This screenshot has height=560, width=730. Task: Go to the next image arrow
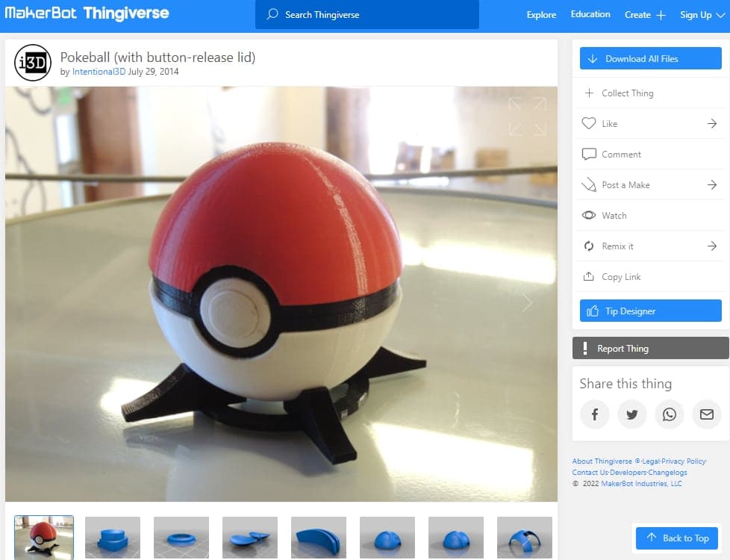[527, 303]
